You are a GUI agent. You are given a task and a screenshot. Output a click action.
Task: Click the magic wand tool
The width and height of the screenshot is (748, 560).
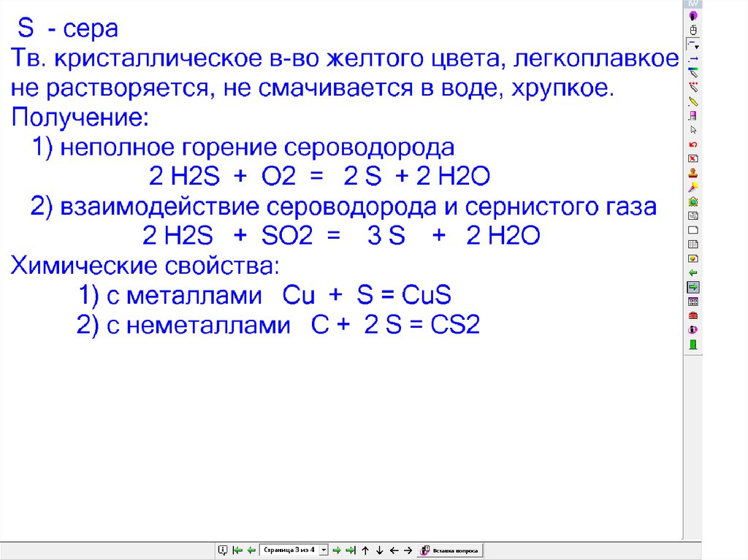pyautogui.click(x=693, y=187)
